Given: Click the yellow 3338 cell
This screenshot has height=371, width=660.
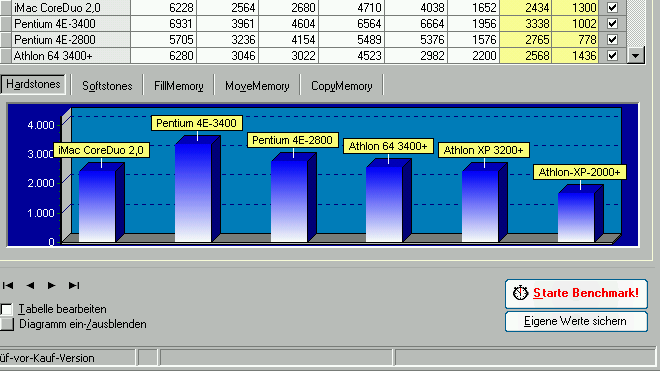Looking at the screenshot, I should coord(525,24).
